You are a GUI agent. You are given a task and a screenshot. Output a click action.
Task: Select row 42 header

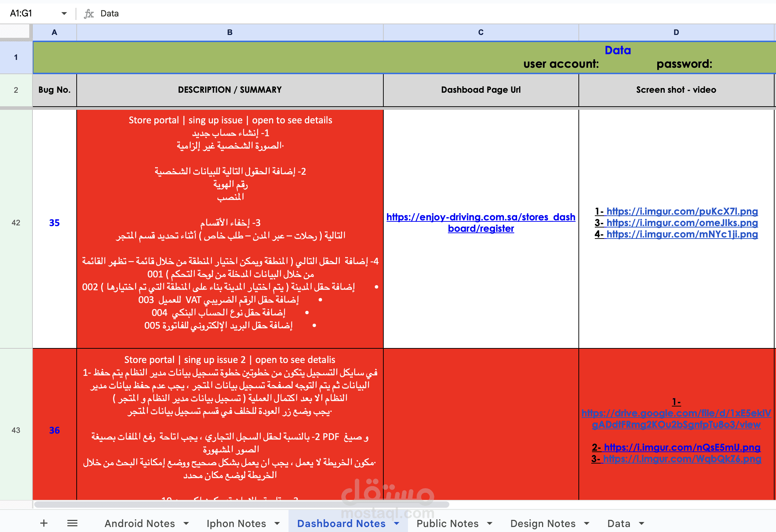coord(16,223)
